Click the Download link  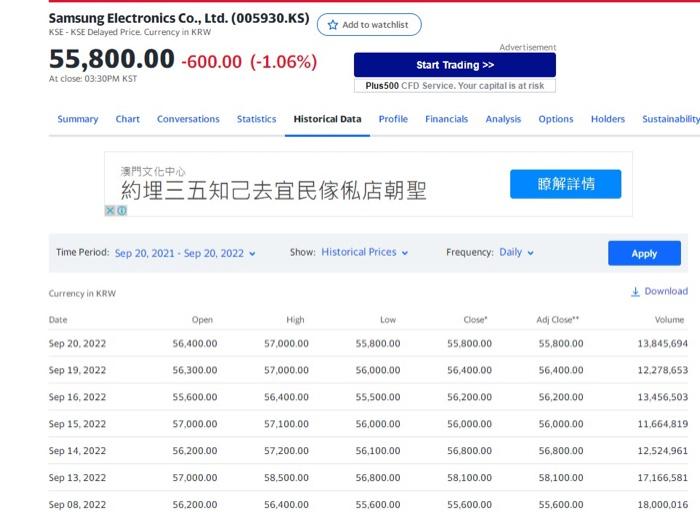click(659, 292)
